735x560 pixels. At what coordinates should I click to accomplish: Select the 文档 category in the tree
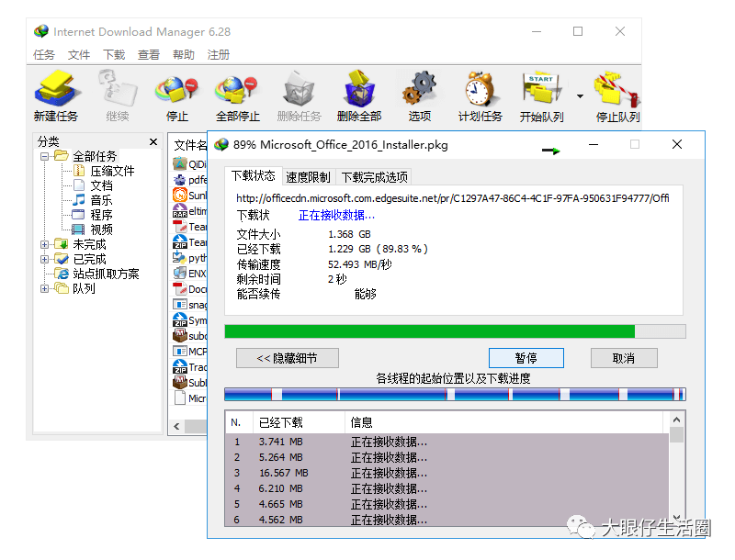101,185
